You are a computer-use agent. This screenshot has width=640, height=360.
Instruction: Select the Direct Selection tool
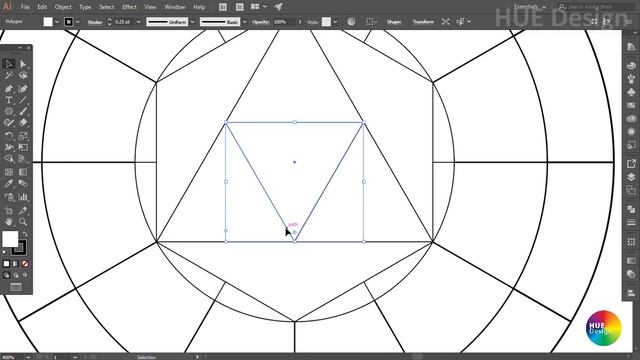click(x=23, y=64)
